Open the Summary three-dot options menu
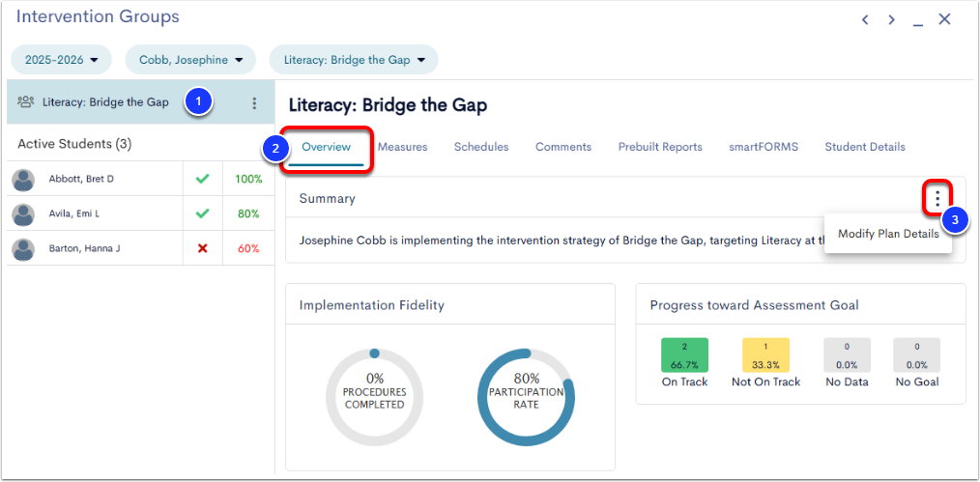This screenshot has height=482, width=980. pyautogui.click(x=937, y=199)
